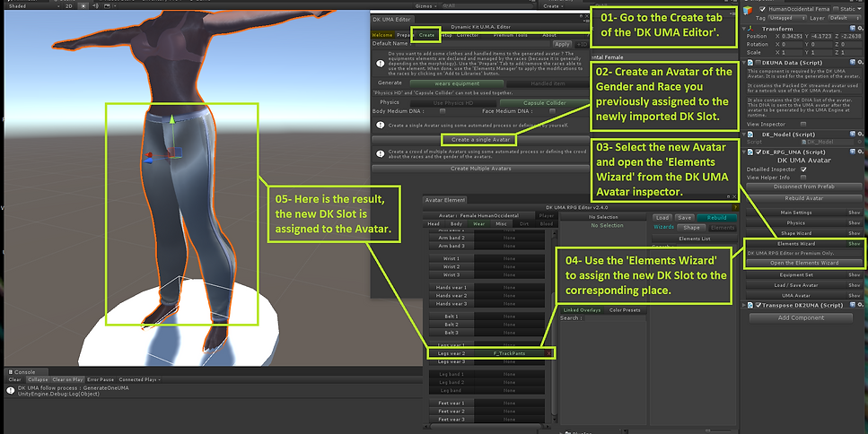
Task: Select the Head tab in RPG Editor
Action: coord(434,224)
